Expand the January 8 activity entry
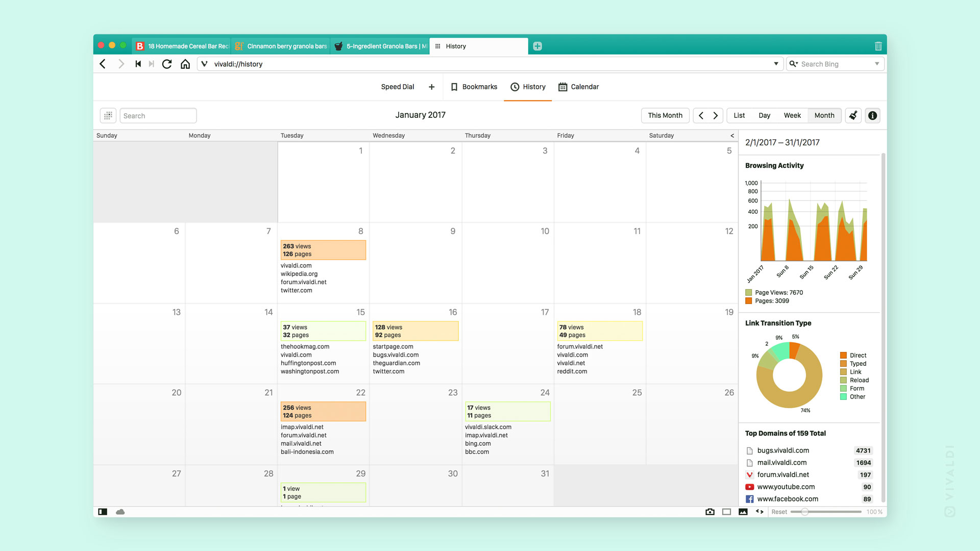This screenshot has width=980, height=551. pyautogui.click(x=323, y=249)
